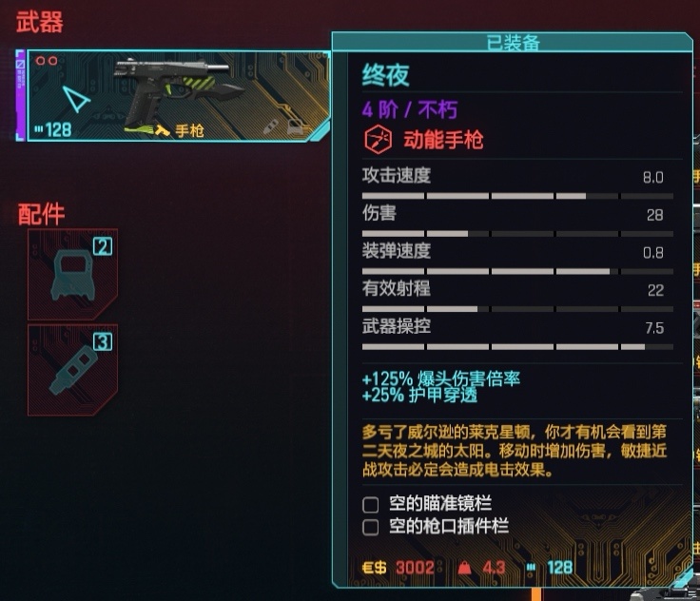This screenshot has width=700, height=601.
Task: Open the 已装备 equipped tab header
Action: 513,43
